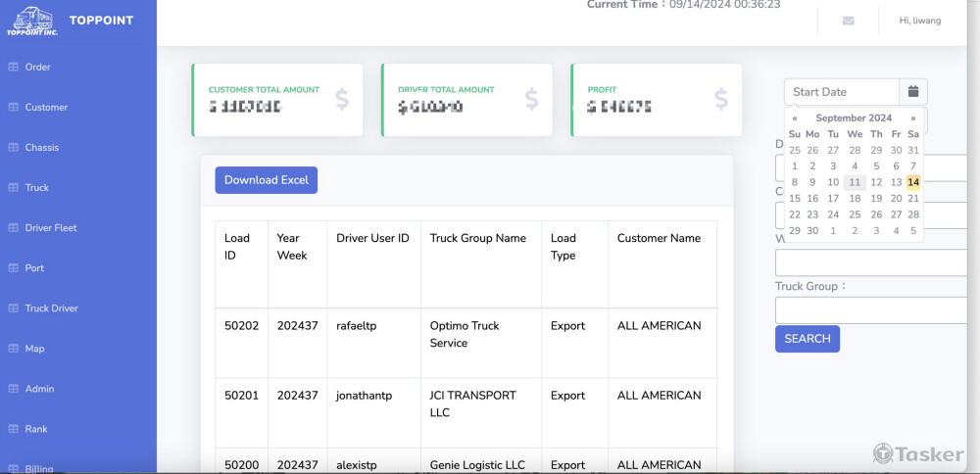Pick September 1 in the calendar
Viewport: 980px width, 474px height.
coord(795,166)
